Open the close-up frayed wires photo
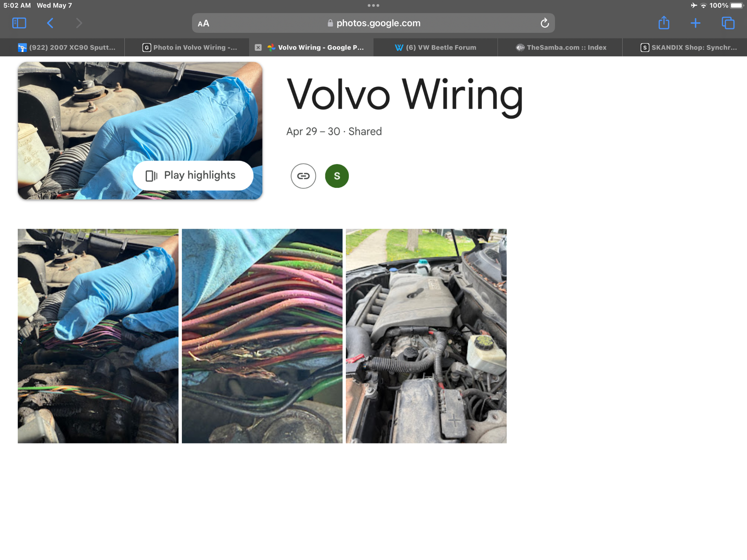 pos(262,336)
